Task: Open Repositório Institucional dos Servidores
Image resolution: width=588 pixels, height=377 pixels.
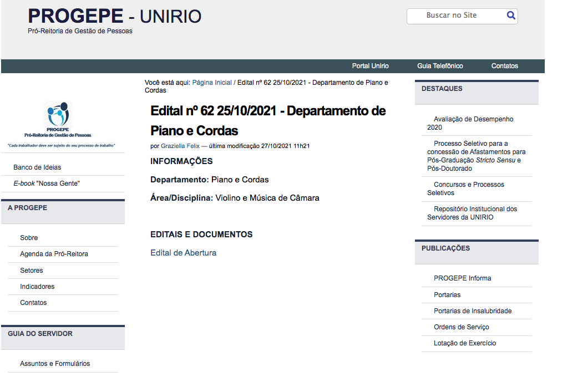Action: click(476, 213)
